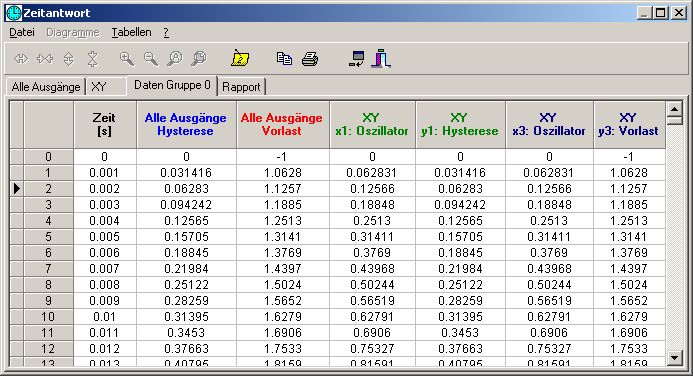Click the XY x1: Oszillator header
693x376 pixels.
coord(372,125)
